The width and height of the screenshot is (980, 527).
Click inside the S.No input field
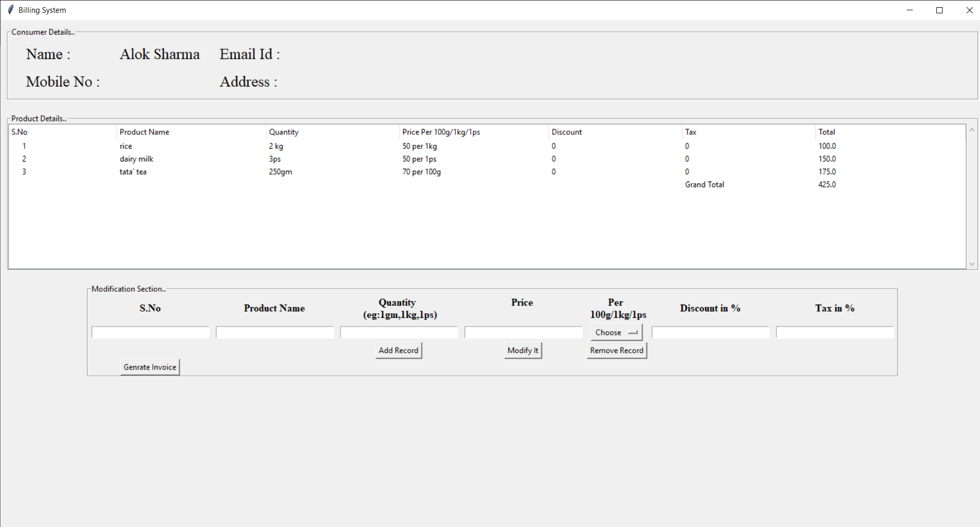[150, 332]
